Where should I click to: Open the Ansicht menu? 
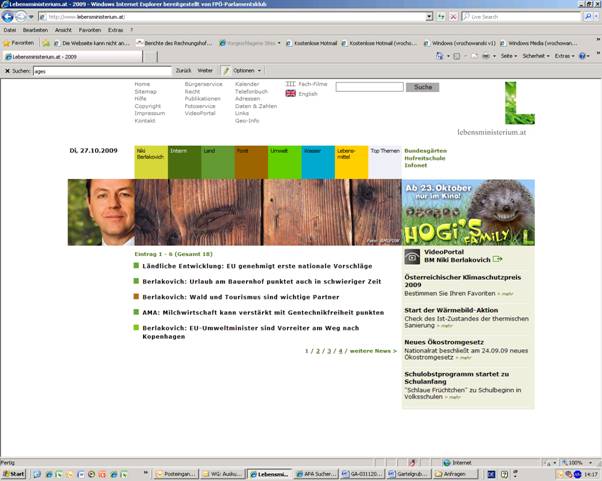(62, 30)
